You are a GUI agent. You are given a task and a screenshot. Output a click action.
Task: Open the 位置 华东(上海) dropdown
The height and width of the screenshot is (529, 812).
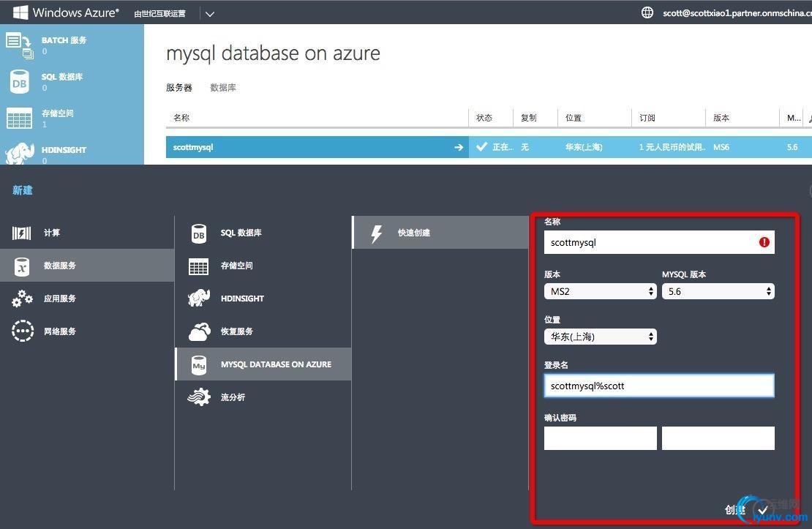[600, 337]
